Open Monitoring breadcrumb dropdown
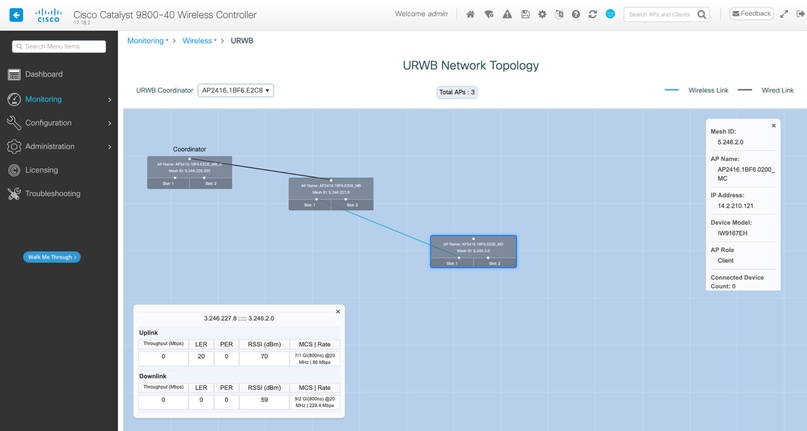 click(x=148, y=41)
